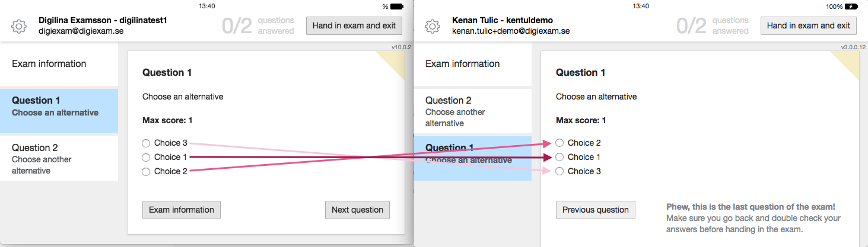
Task: Select Choice 3 radio in right window
Action: point(559,171)
